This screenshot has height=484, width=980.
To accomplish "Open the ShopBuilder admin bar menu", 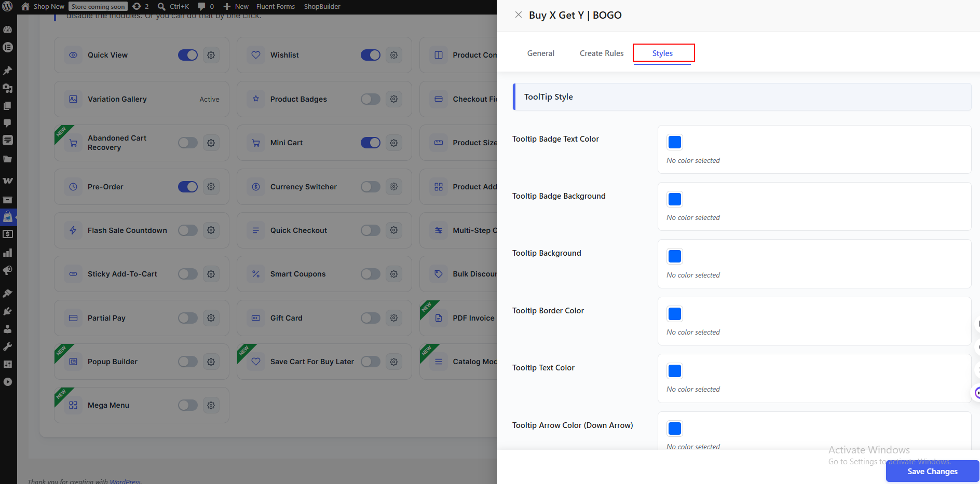I will 322,6.
